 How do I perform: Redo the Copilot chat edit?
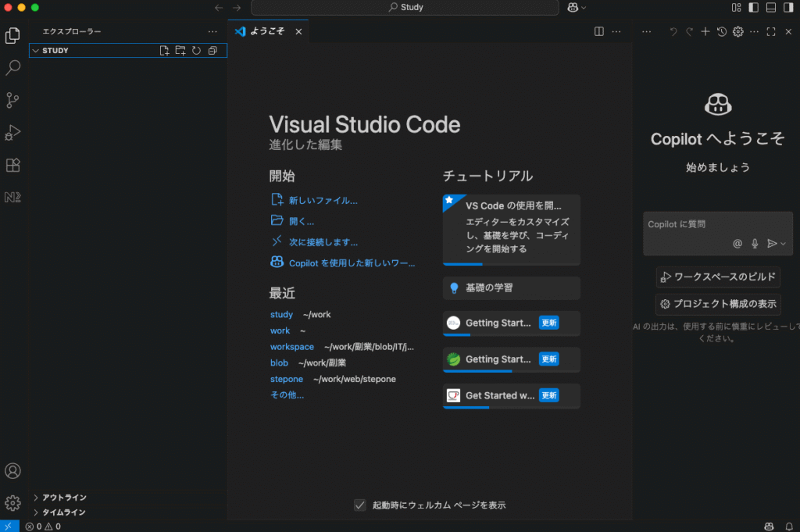[x=689, y=31]
